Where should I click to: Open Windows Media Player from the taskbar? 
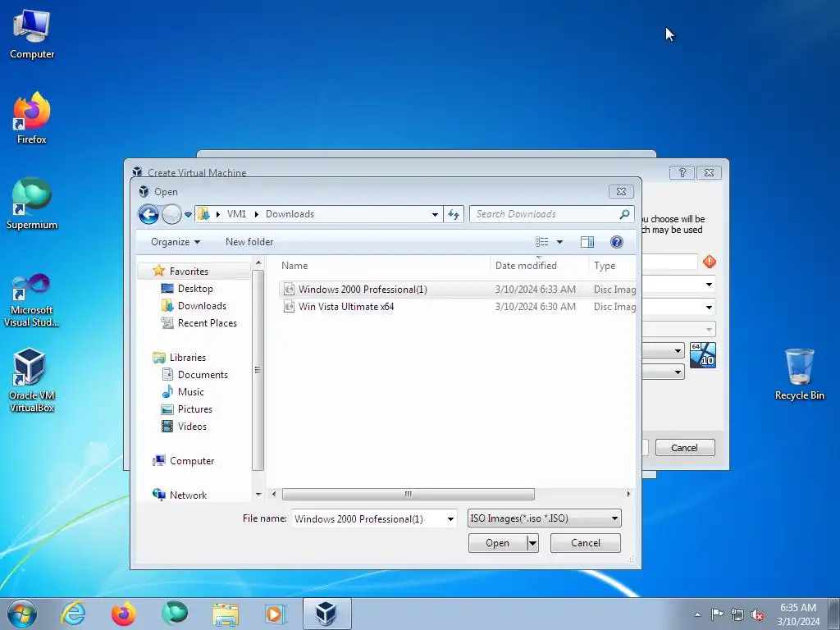tap(276, 614)
